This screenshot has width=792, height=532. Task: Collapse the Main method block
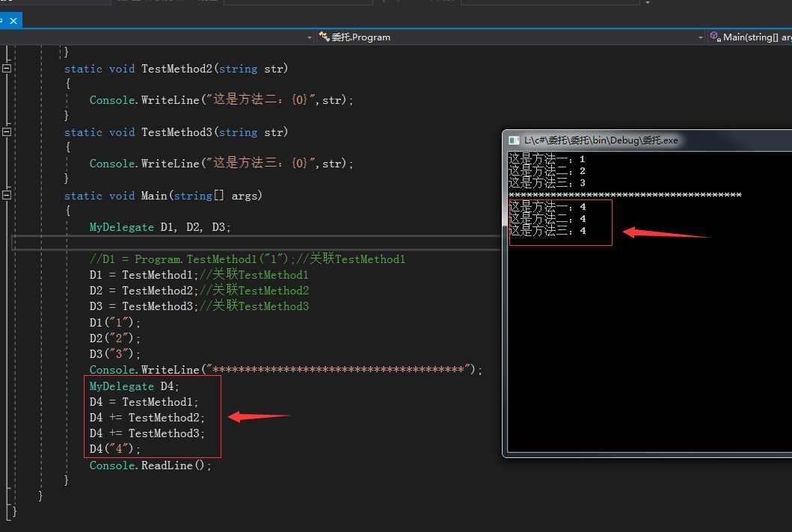tap(7, 195)
